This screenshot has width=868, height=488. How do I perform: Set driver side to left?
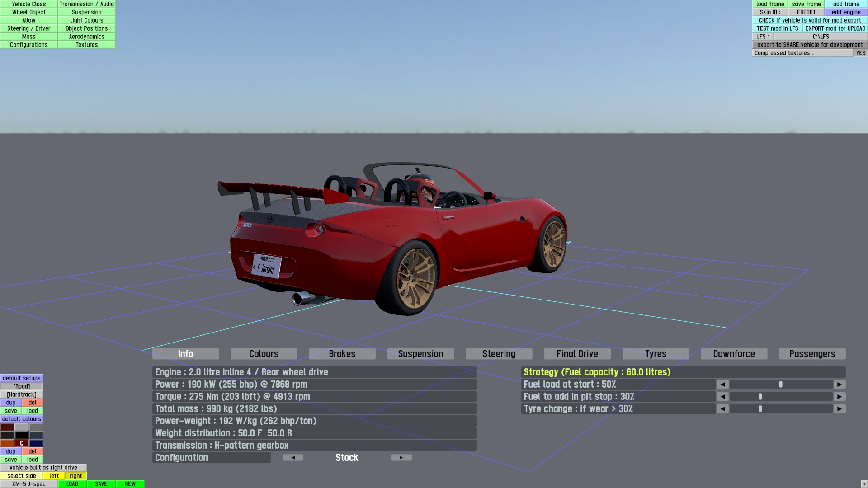[x=54, y=476]
